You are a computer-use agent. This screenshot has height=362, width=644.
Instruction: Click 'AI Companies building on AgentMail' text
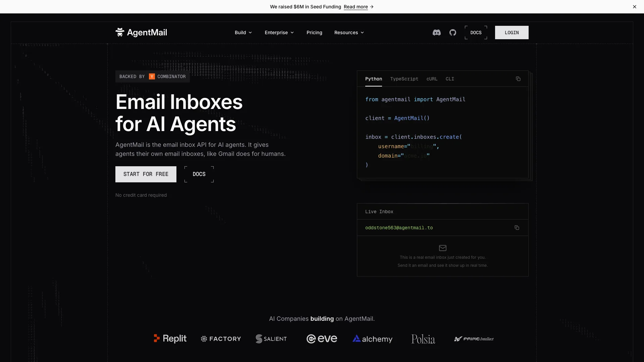(x=322, y=319)
